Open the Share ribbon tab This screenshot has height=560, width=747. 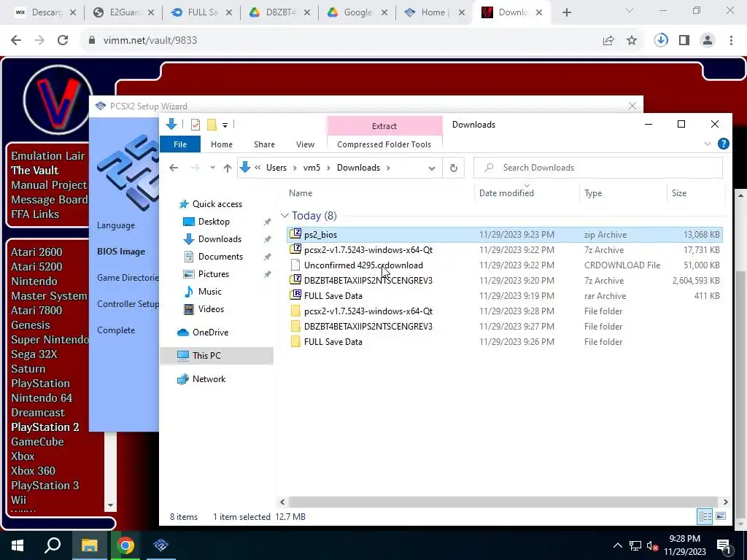[264, 144]
